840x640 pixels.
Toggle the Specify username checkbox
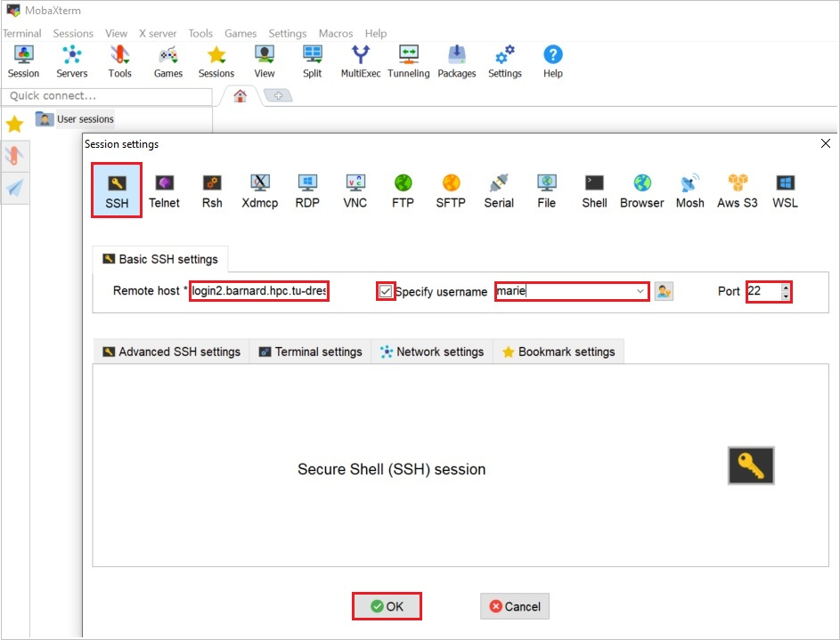(385, 292)
